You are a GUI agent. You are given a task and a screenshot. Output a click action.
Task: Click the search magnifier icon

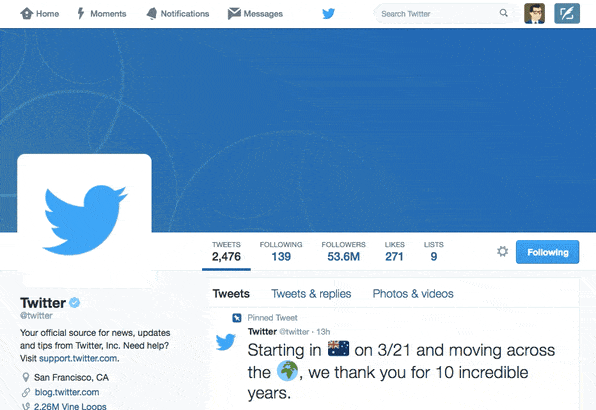[504, 13]
